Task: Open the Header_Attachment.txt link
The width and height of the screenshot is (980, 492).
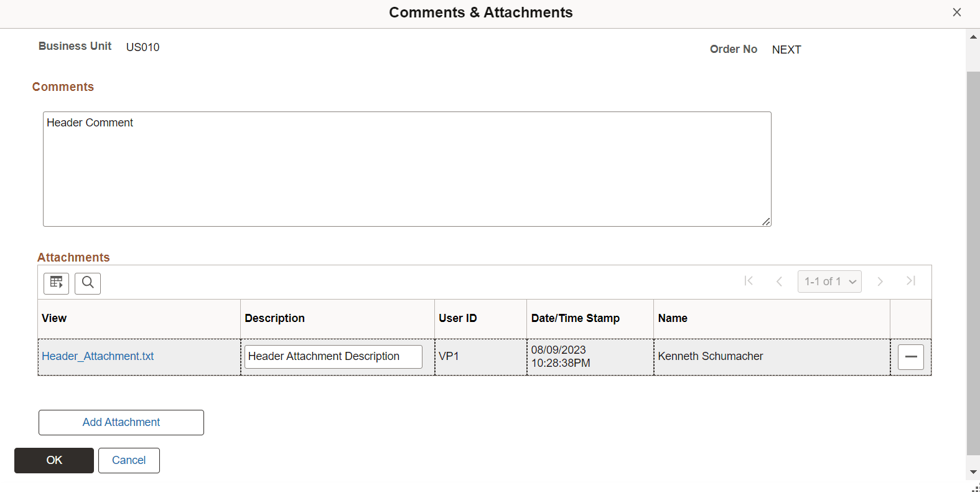Action: (x=98, y=356)
